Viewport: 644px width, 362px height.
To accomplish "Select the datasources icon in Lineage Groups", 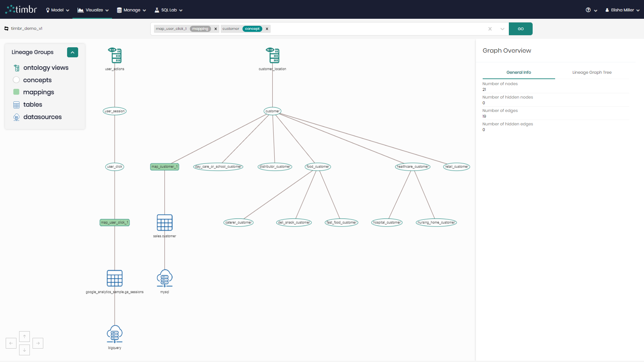I will click(x=16, y=117).
